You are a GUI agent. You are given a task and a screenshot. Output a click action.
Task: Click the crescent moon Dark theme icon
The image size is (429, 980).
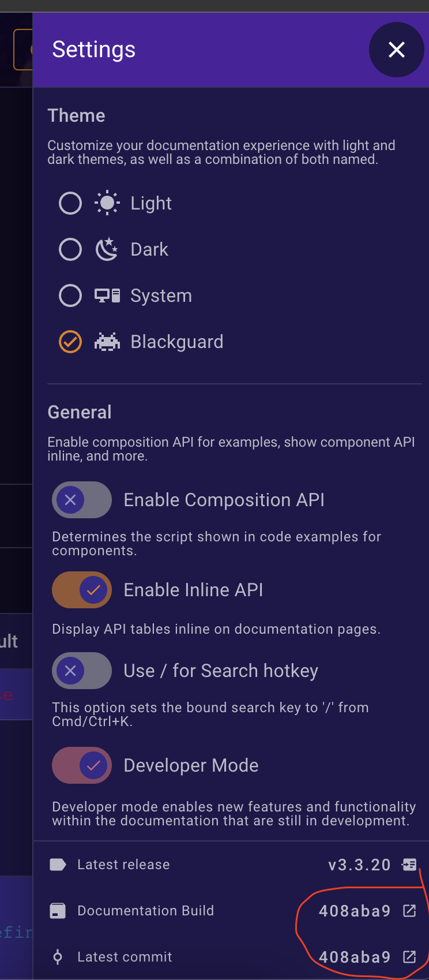[x=107, y=249]
